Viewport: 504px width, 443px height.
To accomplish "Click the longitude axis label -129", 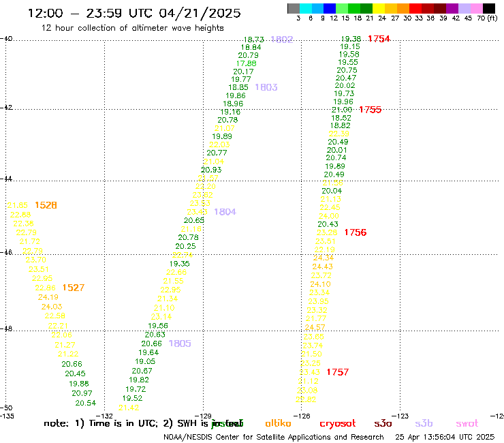I will pyautogui.click(x=203, y=416).
